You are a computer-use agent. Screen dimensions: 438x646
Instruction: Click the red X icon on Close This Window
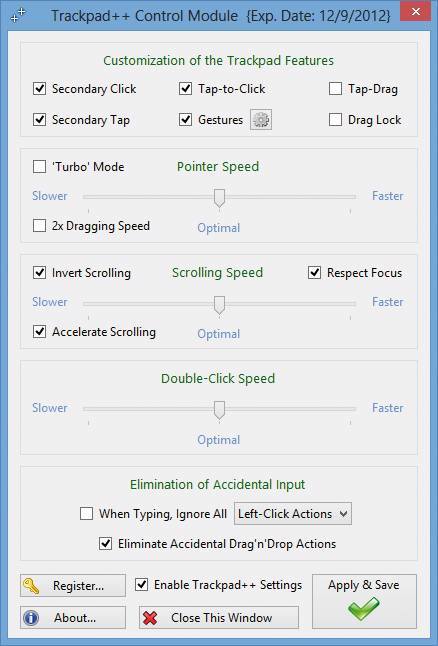coord(150,618)
